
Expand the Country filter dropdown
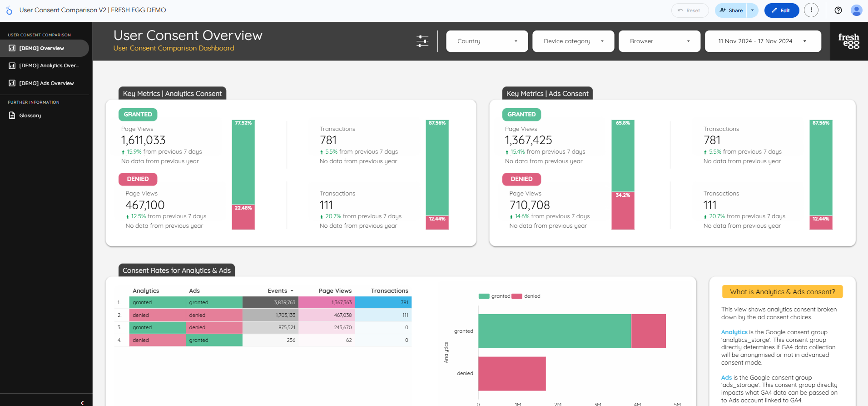click(487, 41)
